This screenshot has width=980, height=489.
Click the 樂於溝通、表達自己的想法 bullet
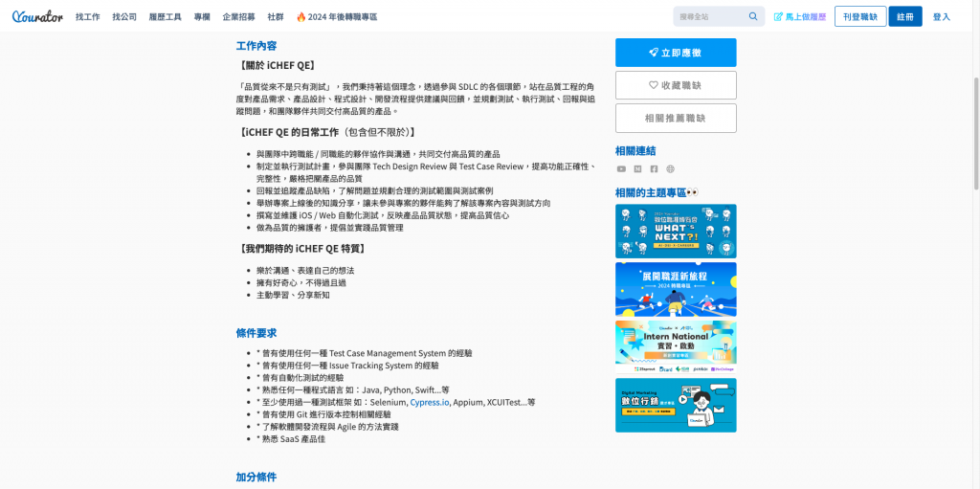tap(305, 270)
